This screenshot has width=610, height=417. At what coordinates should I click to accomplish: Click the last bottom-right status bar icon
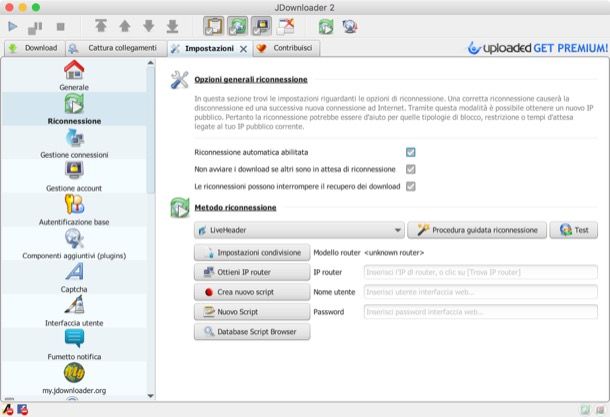(x=601, y=410)
